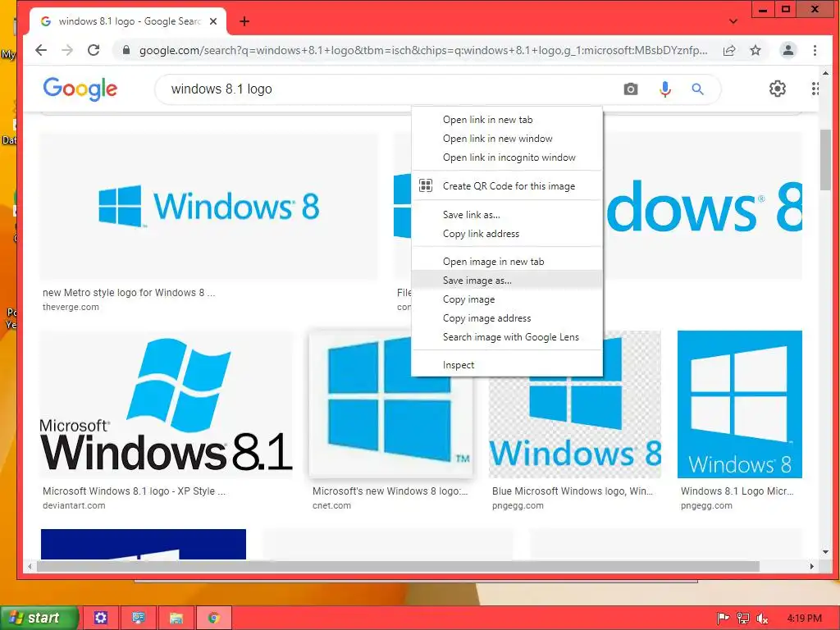Click the muted volume icon in system tray
Screen dimensions: 840x630
762,619
